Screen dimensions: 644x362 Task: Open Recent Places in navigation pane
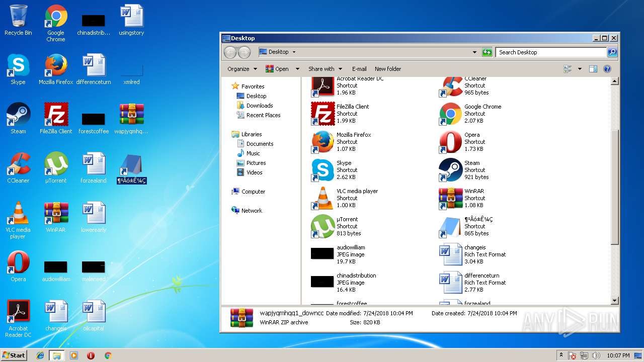(263, 115)
